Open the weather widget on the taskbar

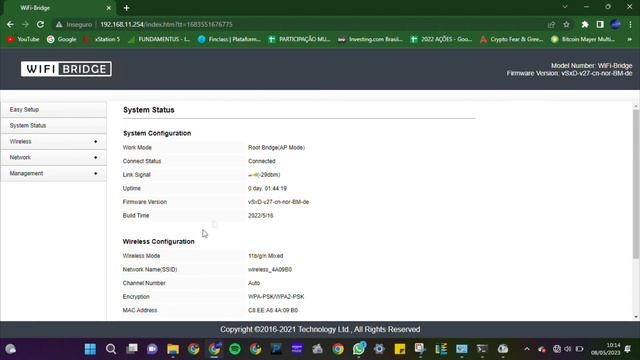coord(11,349)
